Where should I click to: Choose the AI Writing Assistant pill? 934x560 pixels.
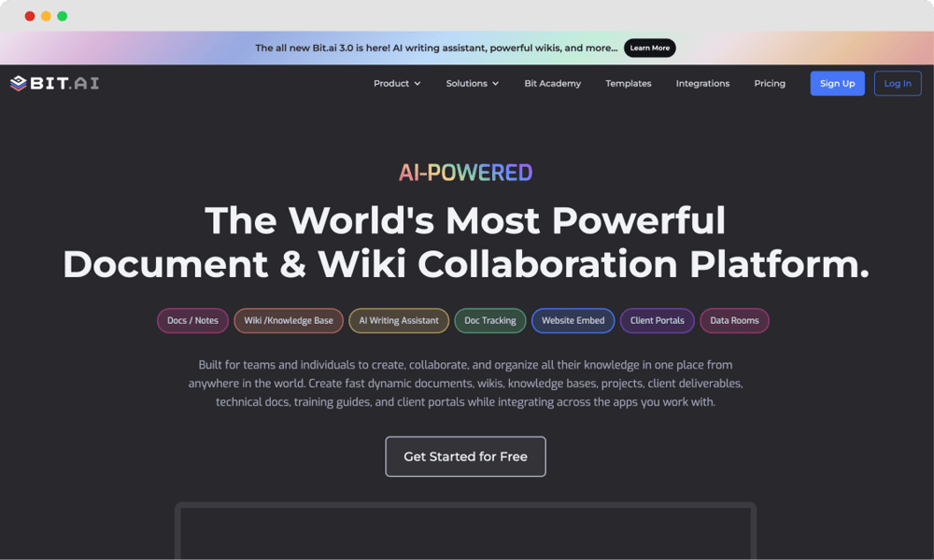coord(399,320)
